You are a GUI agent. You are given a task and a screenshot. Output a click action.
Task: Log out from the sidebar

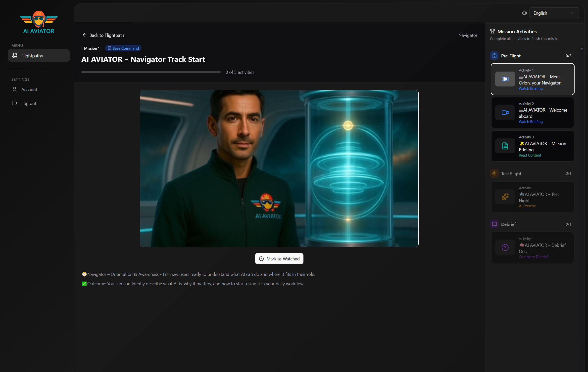29,103
